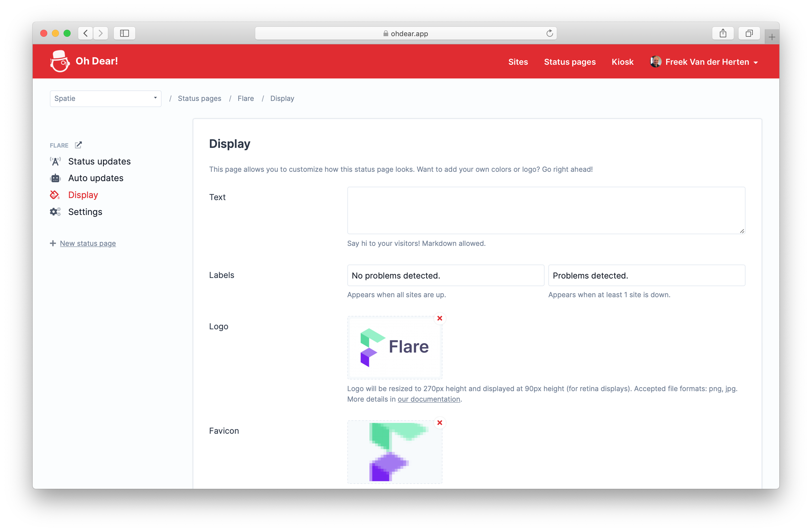Screen dimensions: 812x532
Task: Reload the page with the refresh icon
Action: (549, 33)
